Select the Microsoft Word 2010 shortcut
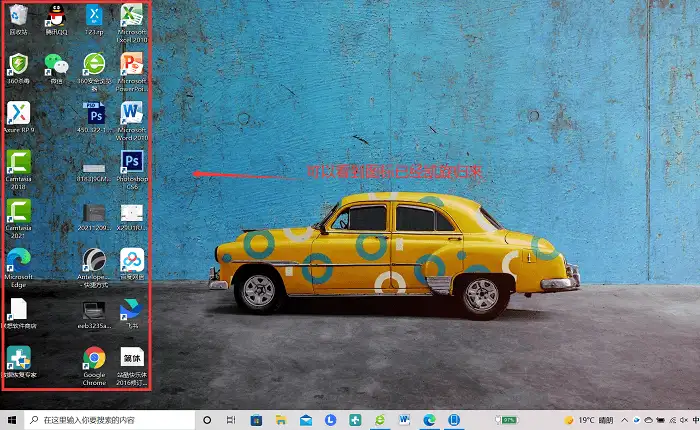700x430 pixels. click(132, 121)
